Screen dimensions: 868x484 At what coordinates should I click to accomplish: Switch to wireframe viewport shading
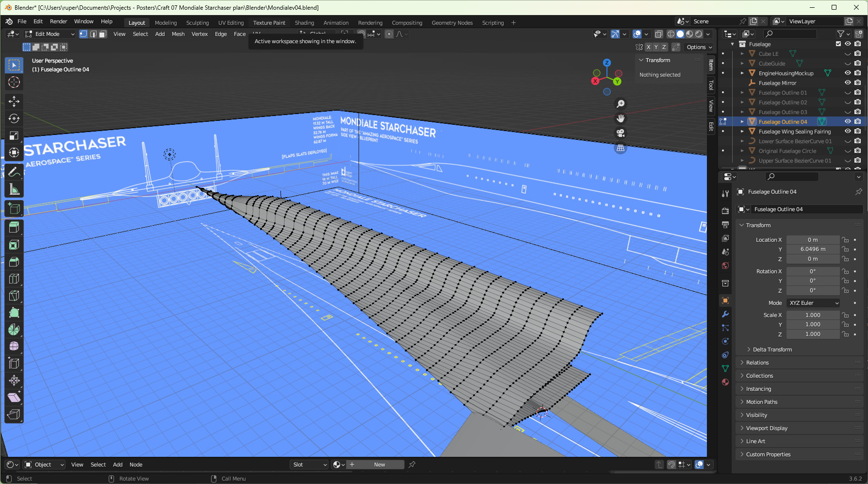671,34
